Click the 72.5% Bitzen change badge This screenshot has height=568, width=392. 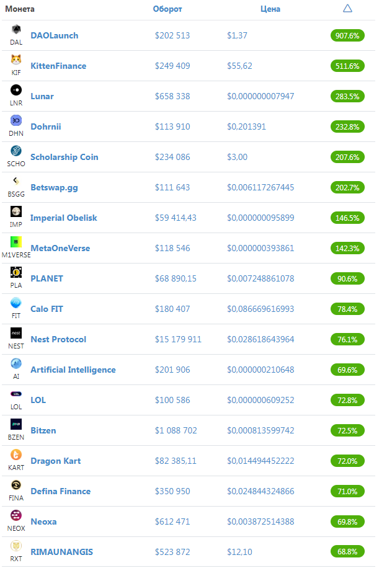(x=347, y=431)
